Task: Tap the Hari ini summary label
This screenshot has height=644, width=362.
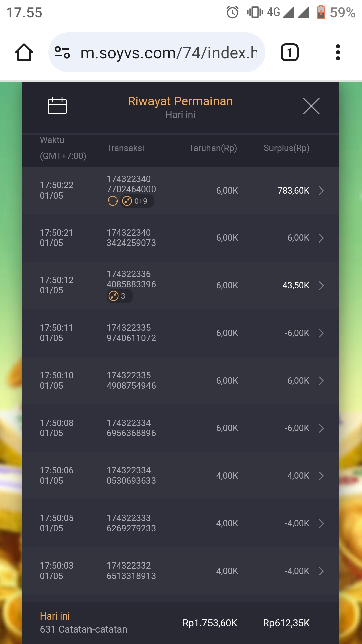Action: click(x=55, y=616)
